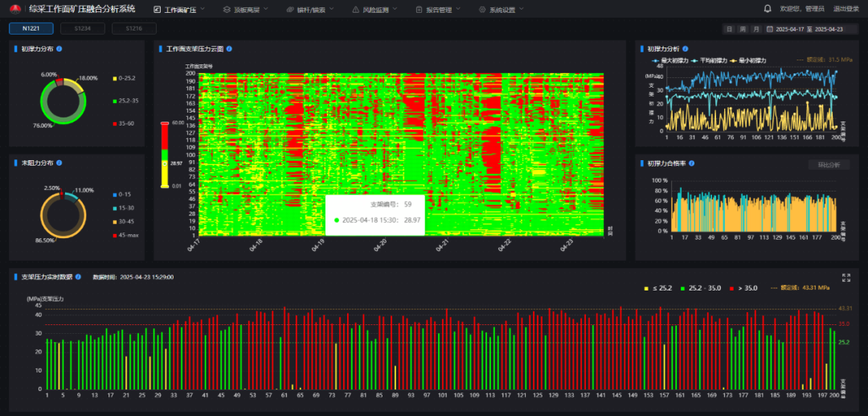Image resolution: width=868 pixels, height=416 pixels.
Task: Expand the 工作面矿压 dropdown menu
Action: 202,9
